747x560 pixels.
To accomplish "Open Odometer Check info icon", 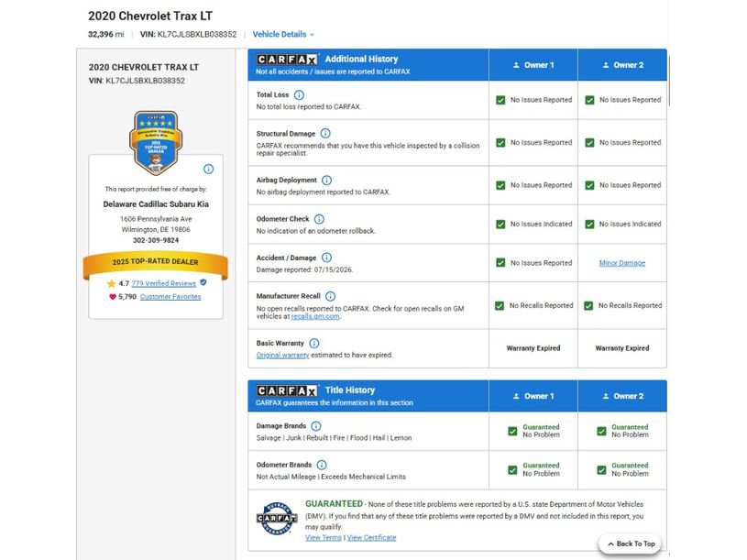I will [x=319, y=219].
